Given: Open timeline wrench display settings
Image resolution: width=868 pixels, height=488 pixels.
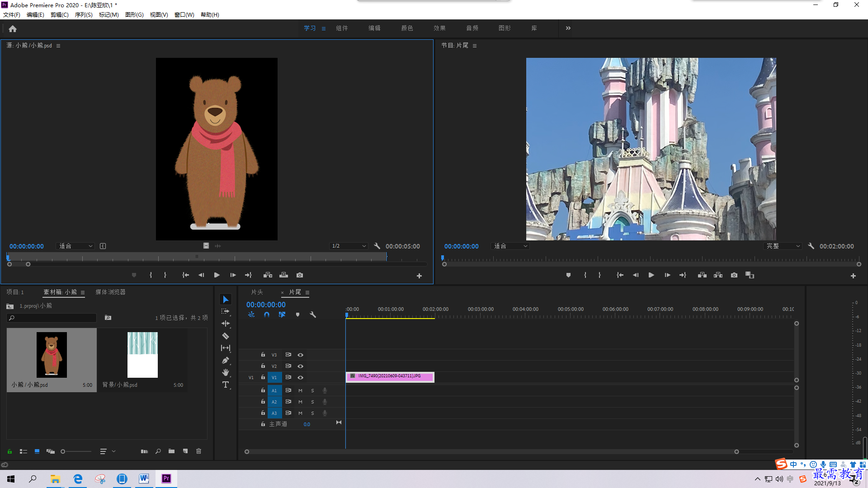Looking at the screenshot, I should [312, 314].
